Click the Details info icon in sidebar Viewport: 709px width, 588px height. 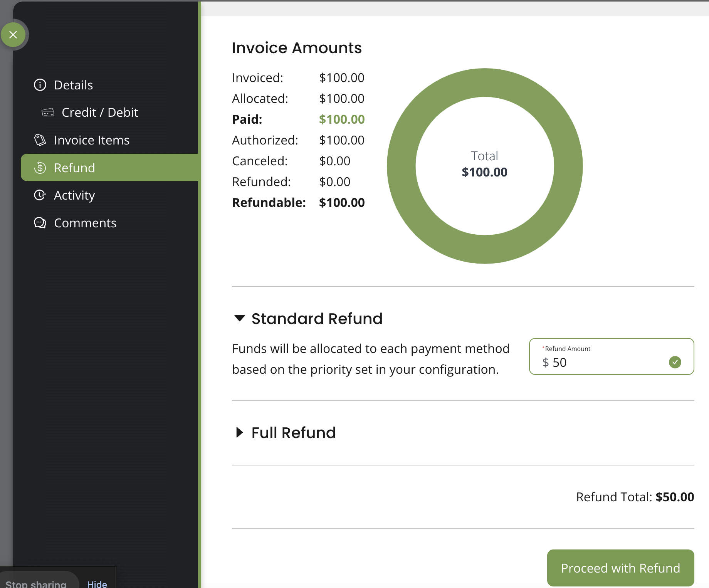click(x=40, y=85)
